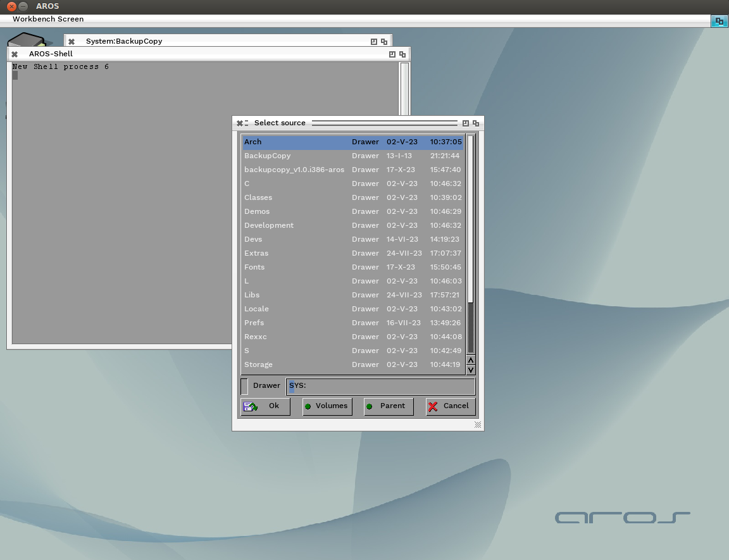Click the Drawer path input field
Viewport: 729px width, 560px height.
[x=380, y=386]
